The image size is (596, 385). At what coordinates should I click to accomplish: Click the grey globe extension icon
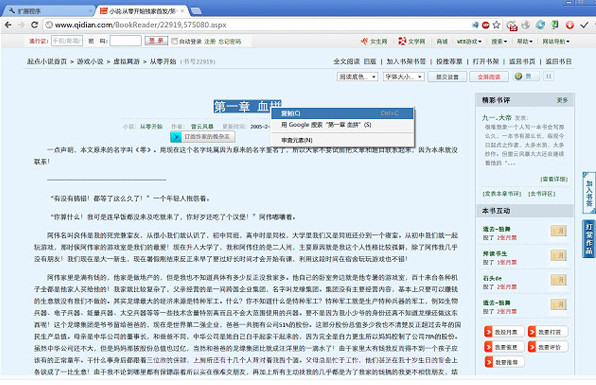526,25
